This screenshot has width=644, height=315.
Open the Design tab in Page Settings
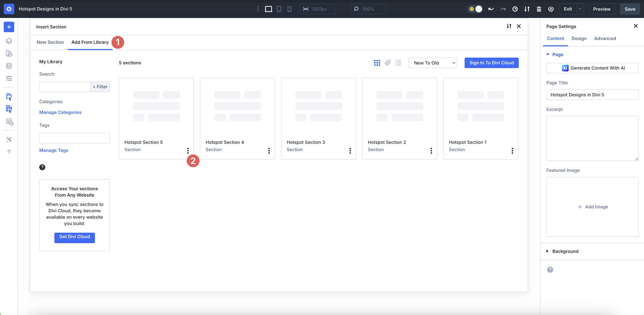point(579,39)
